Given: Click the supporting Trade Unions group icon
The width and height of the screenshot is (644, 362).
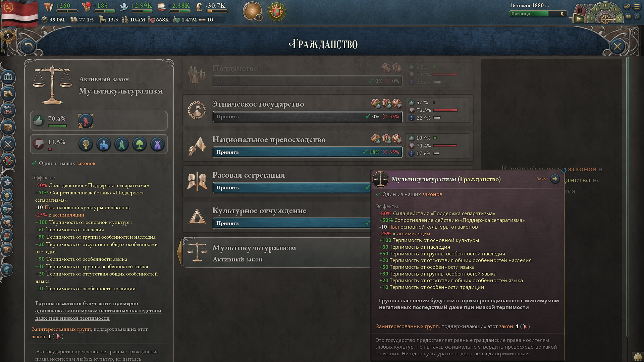Looking at the screenshot, I should 86,121.
